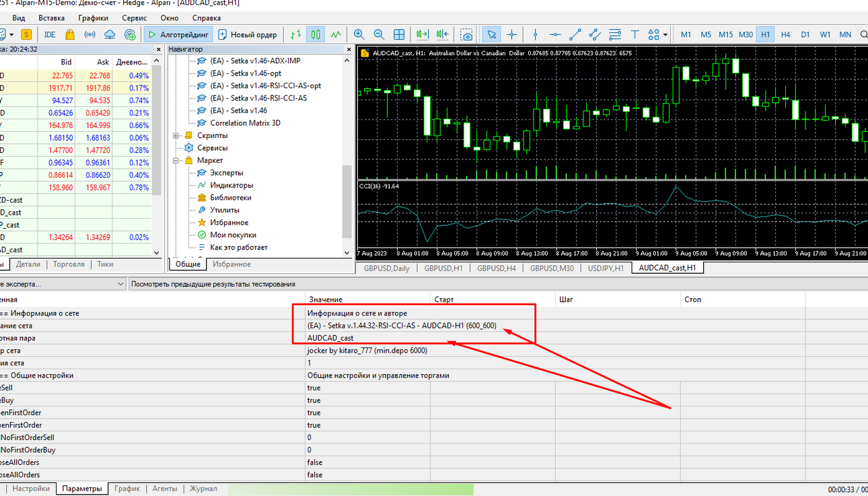Draw a trendline with the line tool
The height and width of the screenshot is (496, 868).
point(575,34)
